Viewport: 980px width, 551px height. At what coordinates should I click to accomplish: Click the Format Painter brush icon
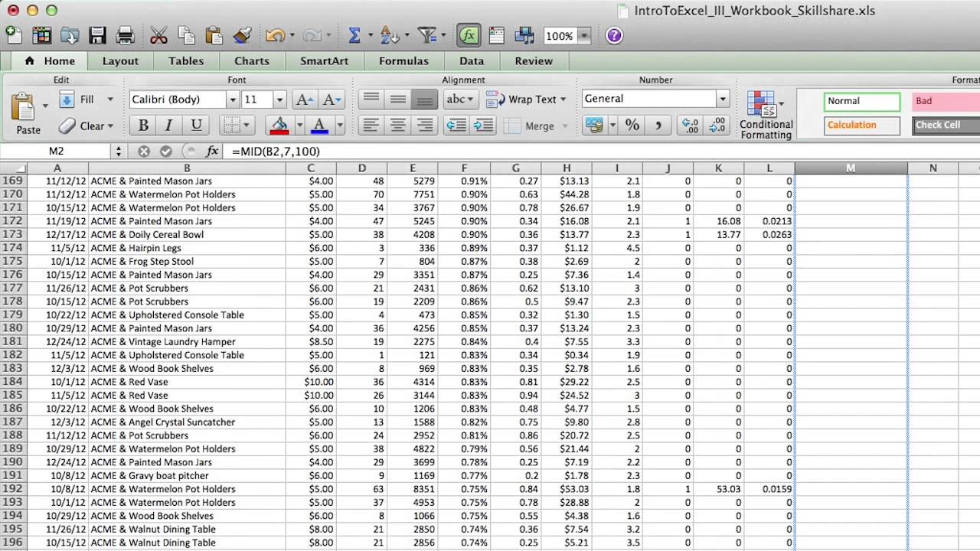coord(242,35)
